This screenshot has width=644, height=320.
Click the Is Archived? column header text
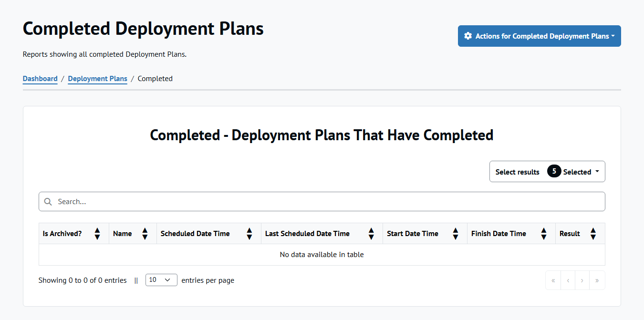(62, 234)
